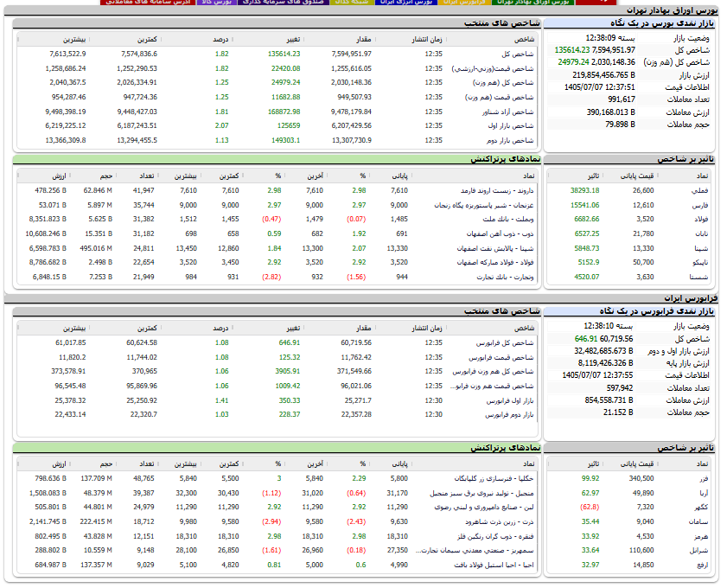Open 'احیا - احیا استیل فولاد بافت' symbol
The height and width of the screenshot is (588, 727).
[494, 565]
